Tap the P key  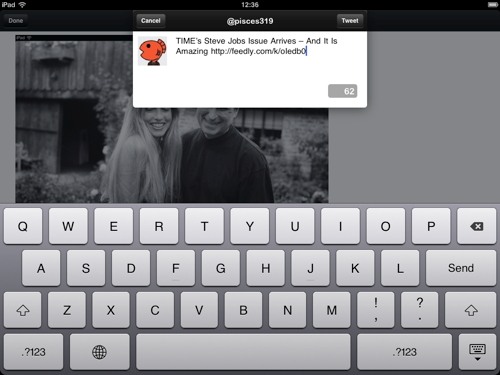click(431, 226)
